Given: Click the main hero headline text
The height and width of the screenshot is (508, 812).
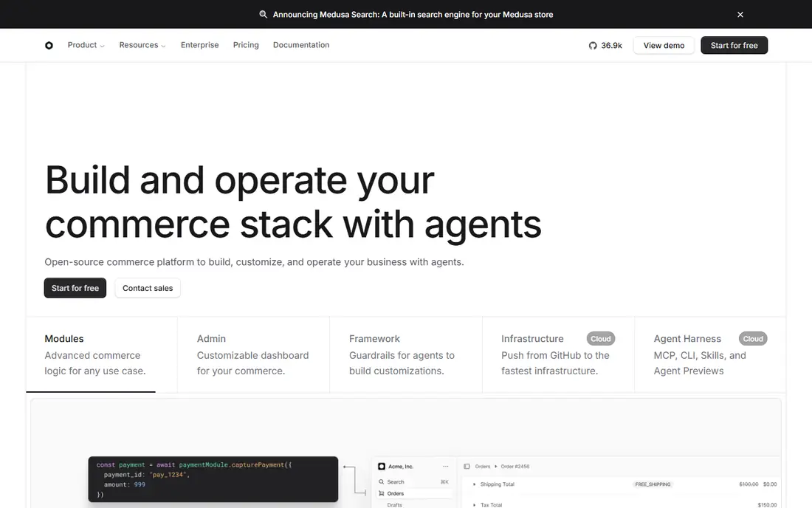Looking at the screenshot, I should point(293,202).
